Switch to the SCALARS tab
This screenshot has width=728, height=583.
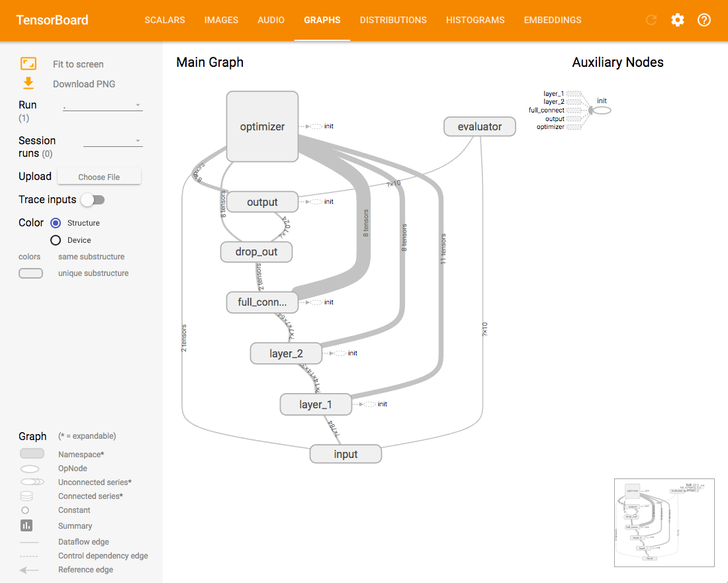164,20
